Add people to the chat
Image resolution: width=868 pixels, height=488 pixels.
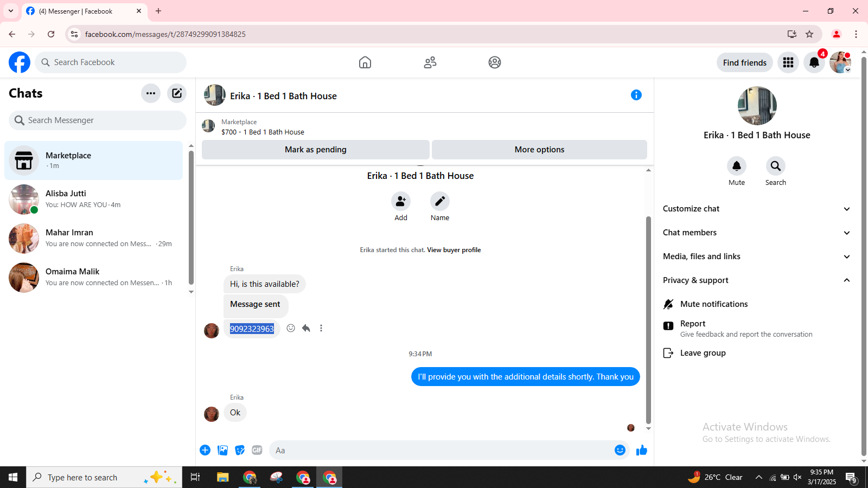click(401, 201)
